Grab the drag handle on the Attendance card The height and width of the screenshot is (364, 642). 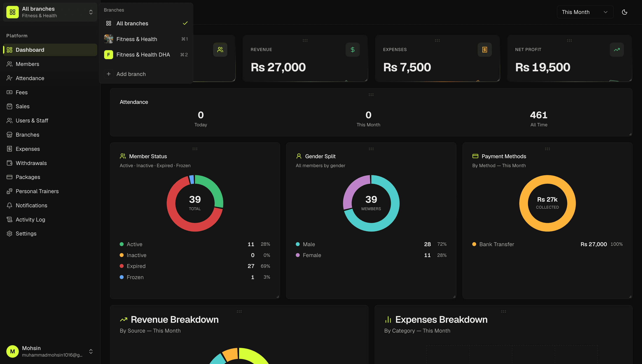coord(371,95)
